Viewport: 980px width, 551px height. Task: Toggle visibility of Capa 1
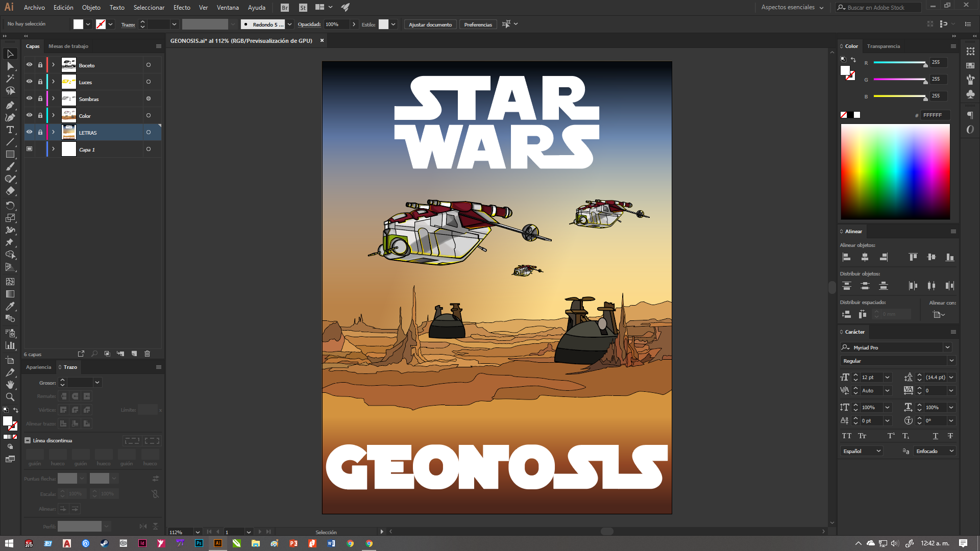(x=29, y=149)
